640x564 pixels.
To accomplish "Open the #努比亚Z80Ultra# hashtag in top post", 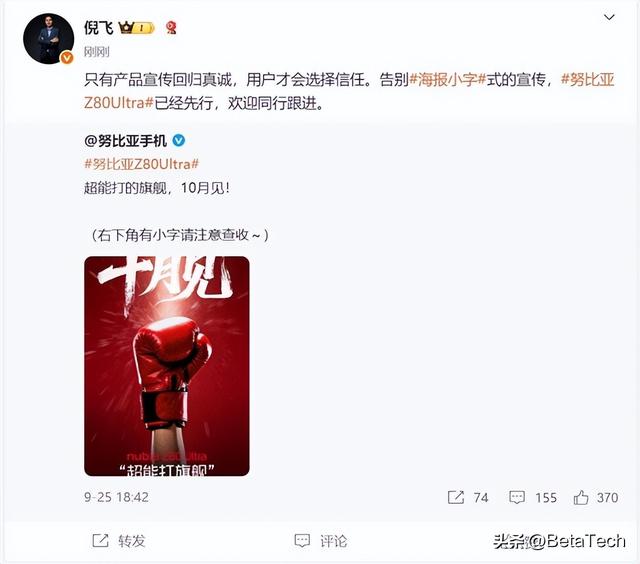I will [349, 91].
